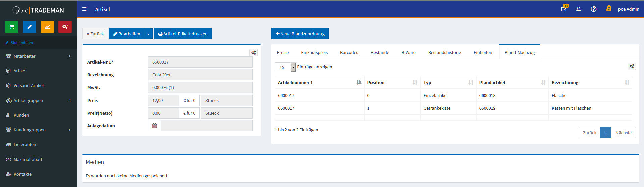
Task: Toggle the hamburger sidebar menu
Action: pos(84,9)
